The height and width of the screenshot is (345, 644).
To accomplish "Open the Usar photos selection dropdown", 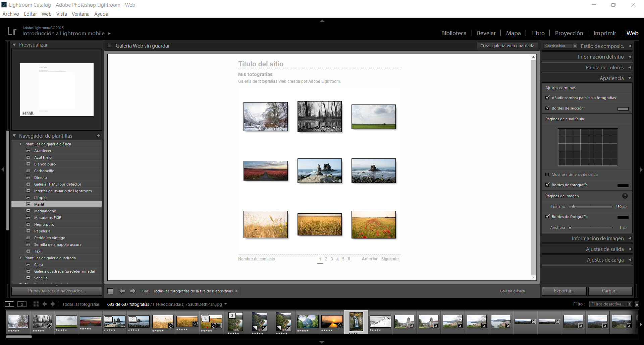I will (195, 291).
